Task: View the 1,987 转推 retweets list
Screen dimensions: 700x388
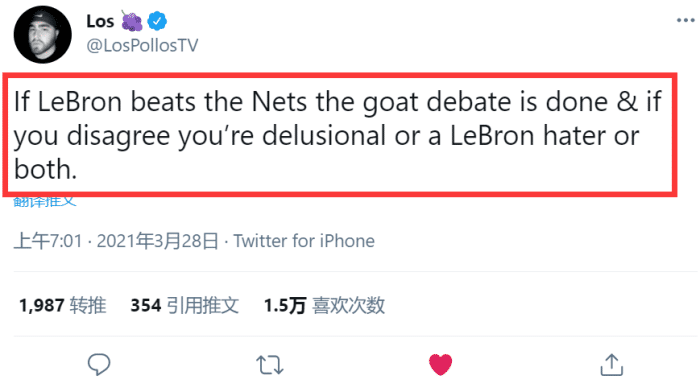Action: click(62, 305)
